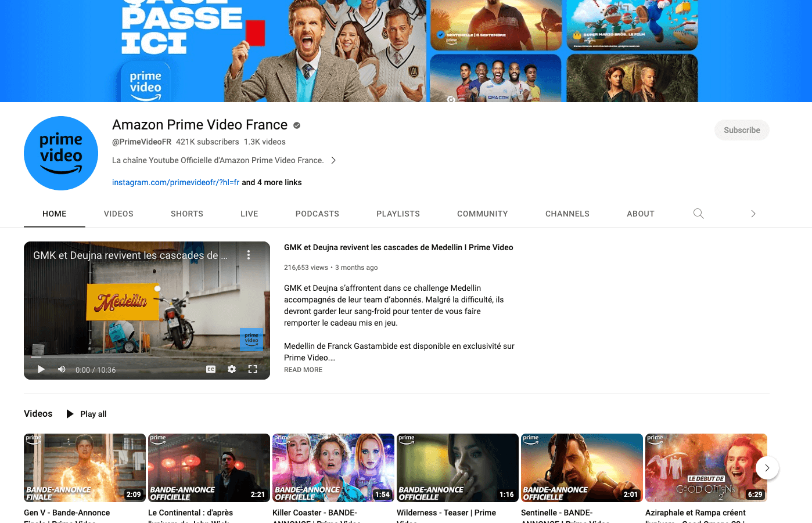Viewport: 812px width, 523px height.
Task: Click the Sentinelle banner thumbnail
Action: (x=496, y=25)
